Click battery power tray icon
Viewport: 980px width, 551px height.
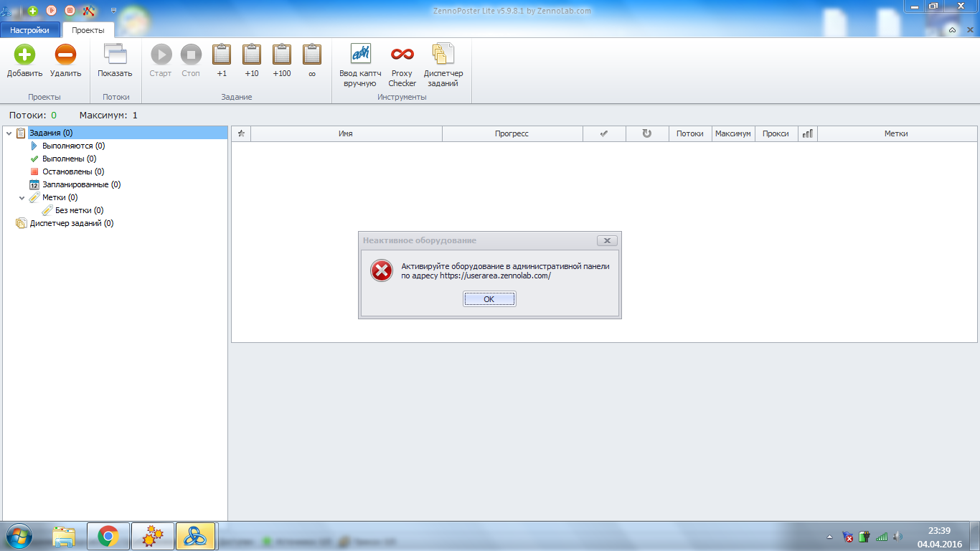click(x=864, y=537)
